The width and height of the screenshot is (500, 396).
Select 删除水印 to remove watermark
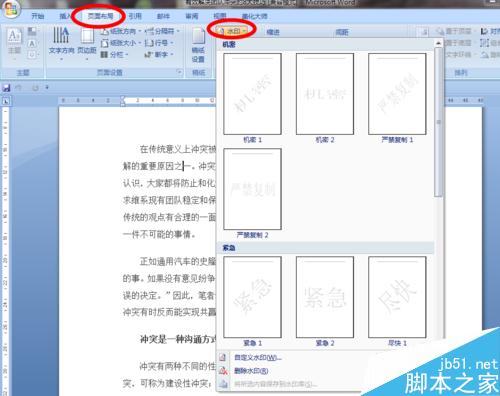[x=251, y=371]
